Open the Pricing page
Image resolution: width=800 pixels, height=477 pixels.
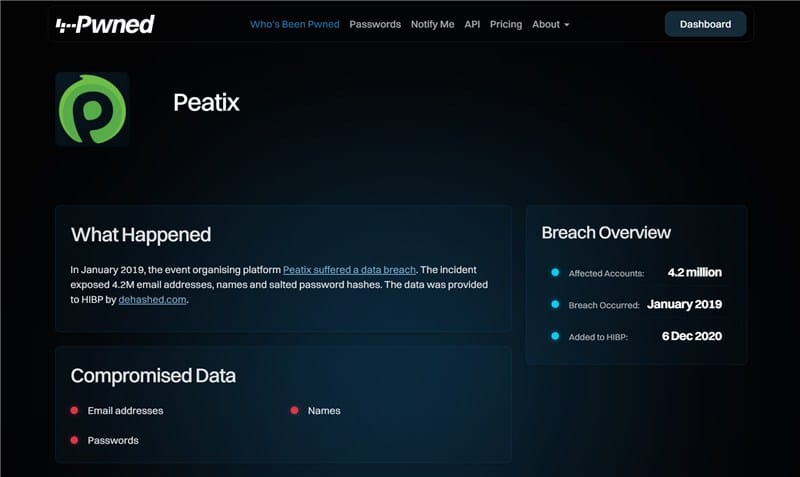506,24
